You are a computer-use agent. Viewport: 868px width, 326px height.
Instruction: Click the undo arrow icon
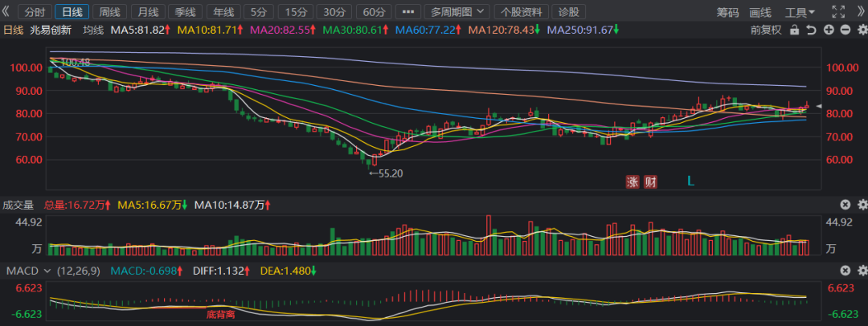coord(811,30)
